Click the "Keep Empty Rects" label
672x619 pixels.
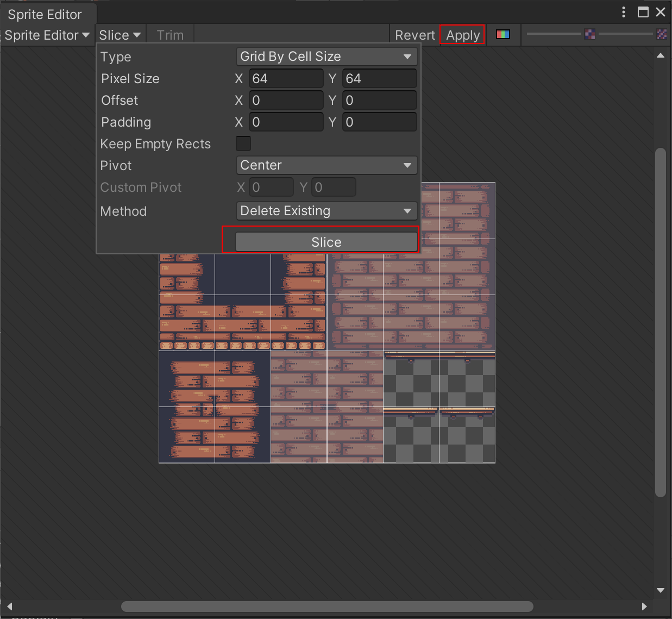pyautogui.click(x=155, y=144)
